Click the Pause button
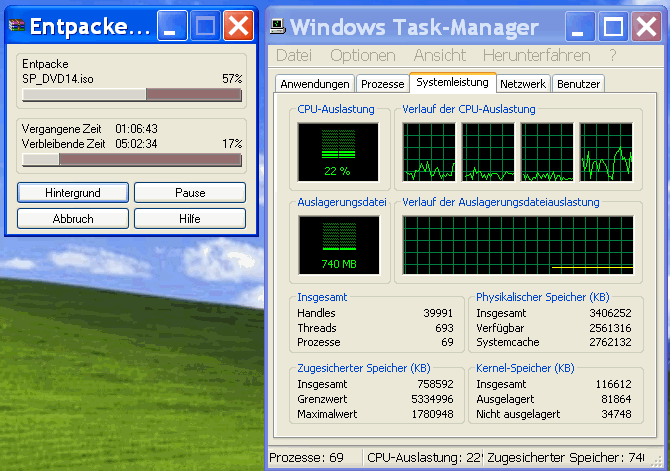 point(190,193)
